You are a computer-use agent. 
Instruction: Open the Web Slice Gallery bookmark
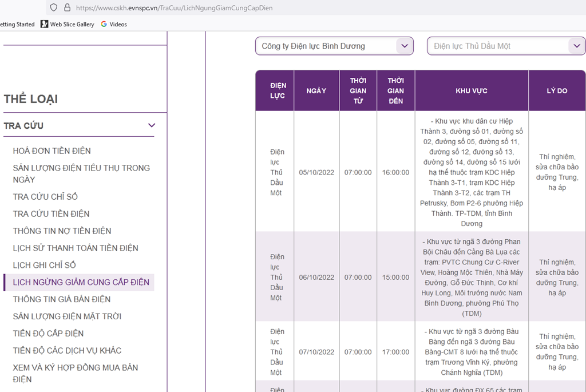(x=68, y=24)
